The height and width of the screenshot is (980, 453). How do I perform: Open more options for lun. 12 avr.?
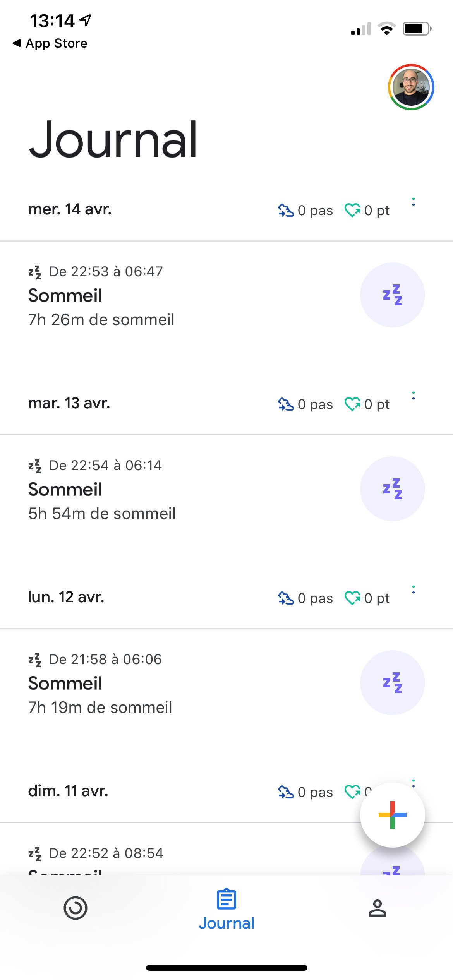tap(414, 589)
